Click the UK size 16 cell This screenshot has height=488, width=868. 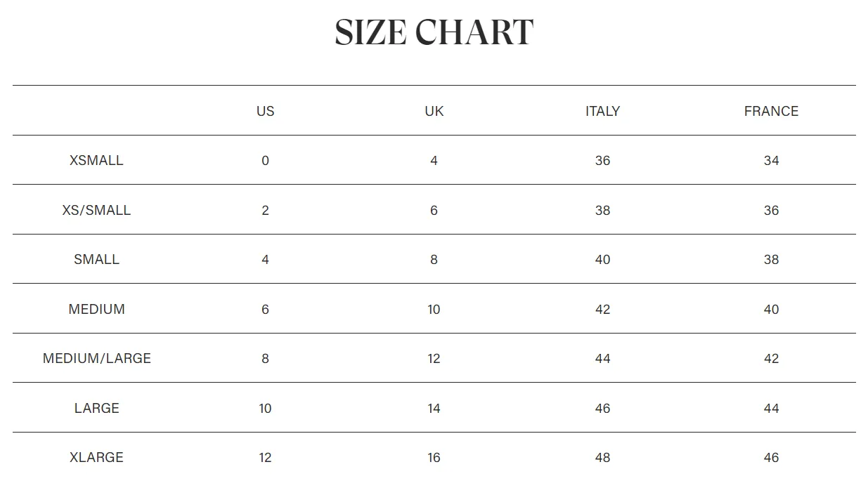click(434, 457)
